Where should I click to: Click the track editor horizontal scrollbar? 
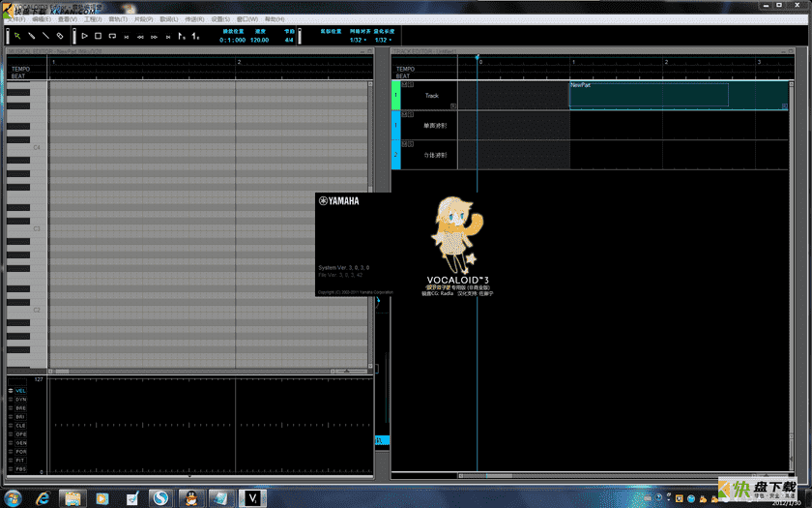click(606, 475)
